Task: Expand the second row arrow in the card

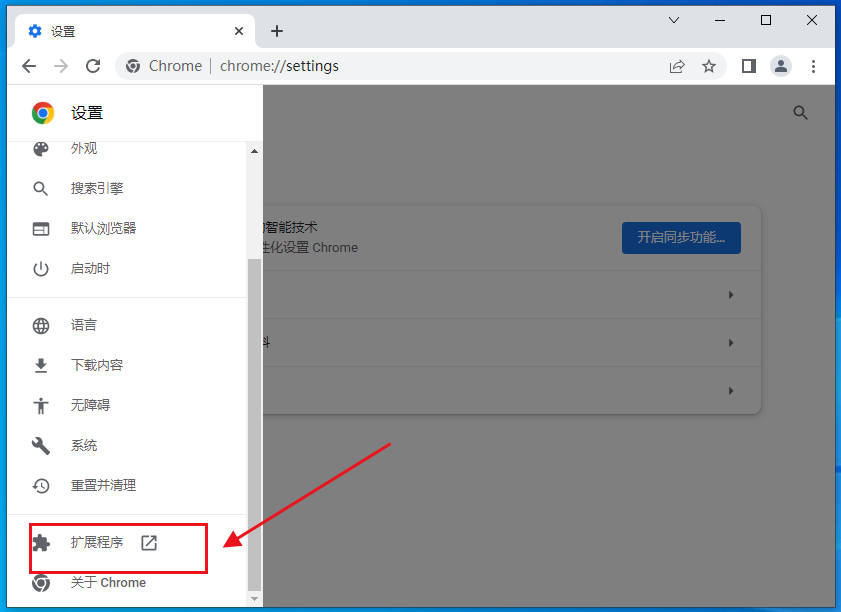Action: 731,343
